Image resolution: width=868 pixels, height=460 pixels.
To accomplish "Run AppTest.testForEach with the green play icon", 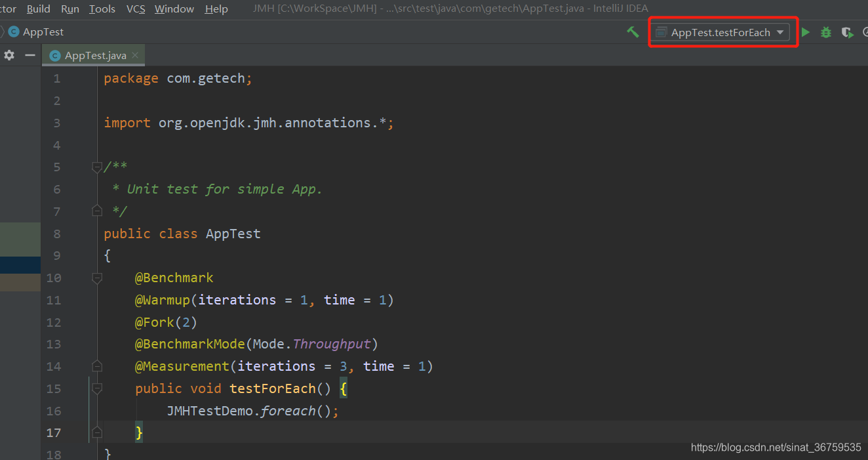I will click(x=806, y=32).
